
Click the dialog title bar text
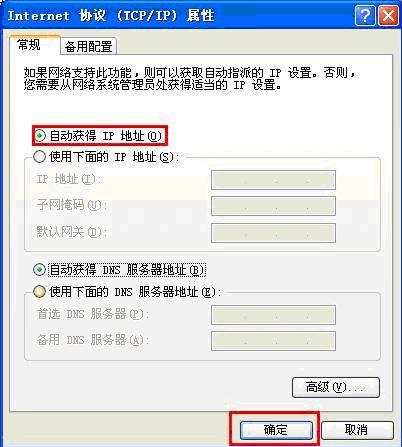[x=111, y=16]
